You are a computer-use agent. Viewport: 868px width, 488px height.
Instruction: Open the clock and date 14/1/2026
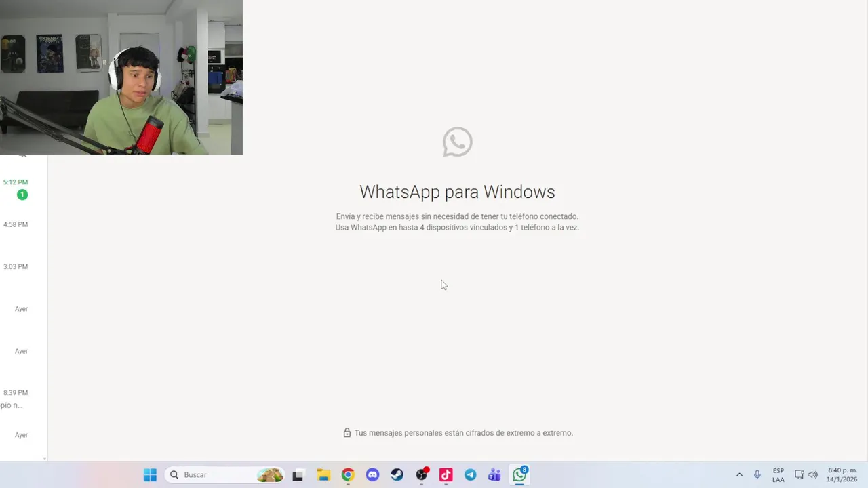[842, 475]
